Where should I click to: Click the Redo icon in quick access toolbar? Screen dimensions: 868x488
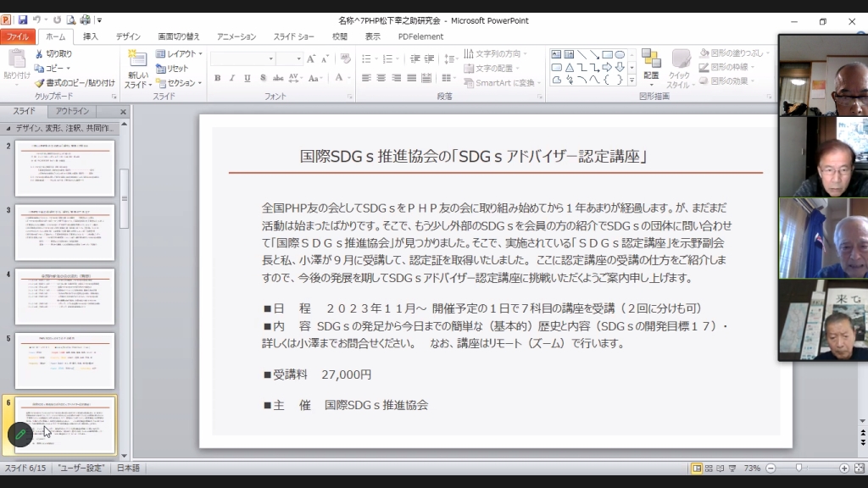57,20
